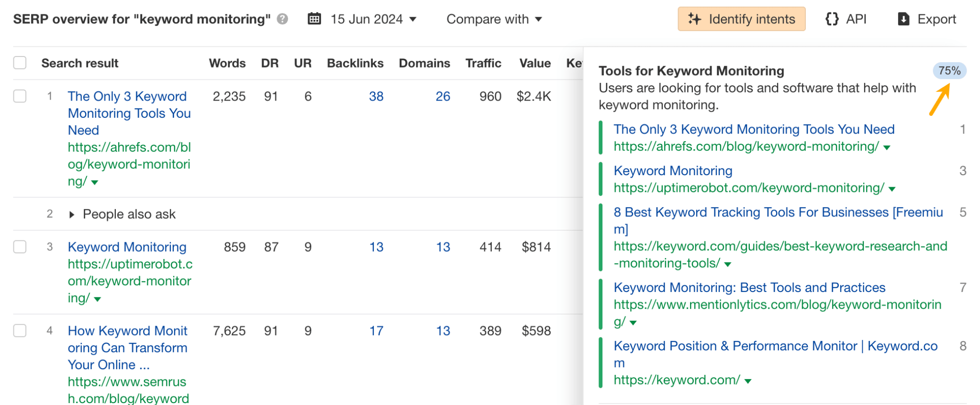Open dropdown arrow beside uptimerobot URL in intents panel

click(x=892, y=189)
